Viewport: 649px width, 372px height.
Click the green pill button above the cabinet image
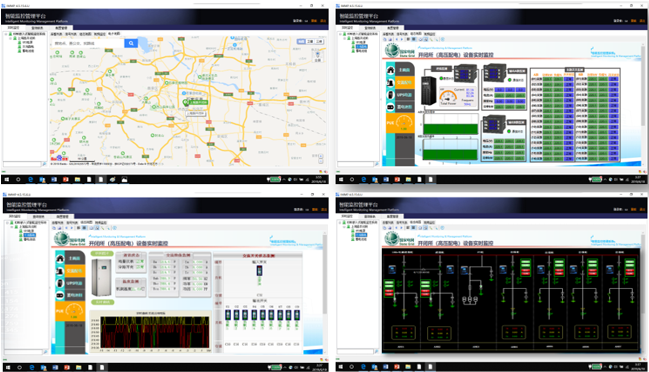tap(102, 253)
